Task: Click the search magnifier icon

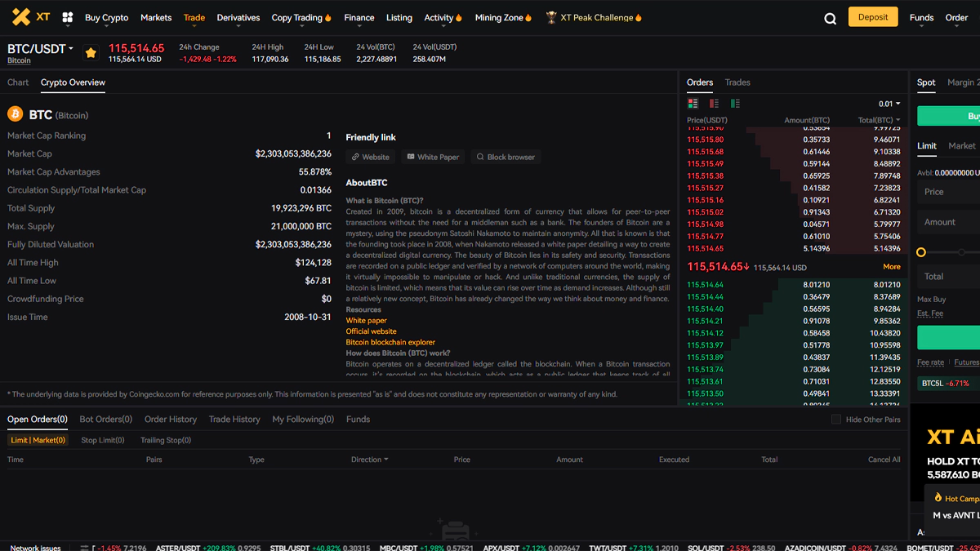Action: pyautogui.click(x=830, y=19)
